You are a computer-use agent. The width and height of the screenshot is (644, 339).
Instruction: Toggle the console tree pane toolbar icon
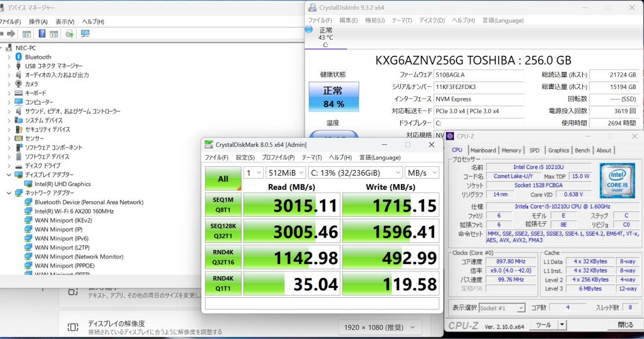click(x=26, y=34)
